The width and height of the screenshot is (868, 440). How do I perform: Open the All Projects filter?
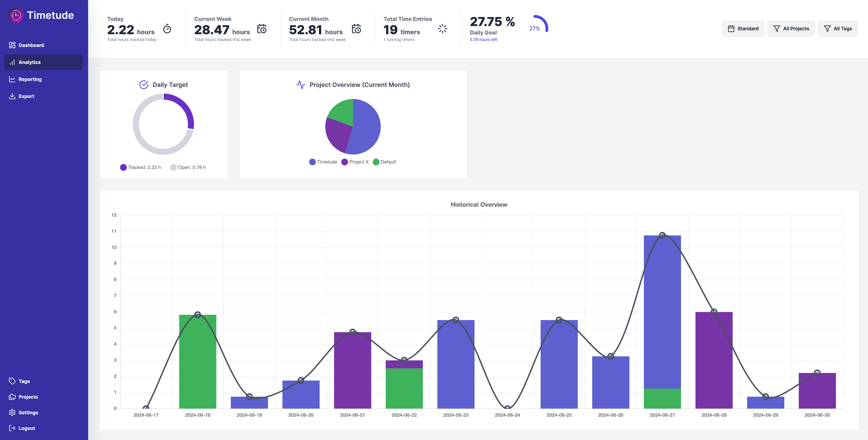[x=791, y=29]
